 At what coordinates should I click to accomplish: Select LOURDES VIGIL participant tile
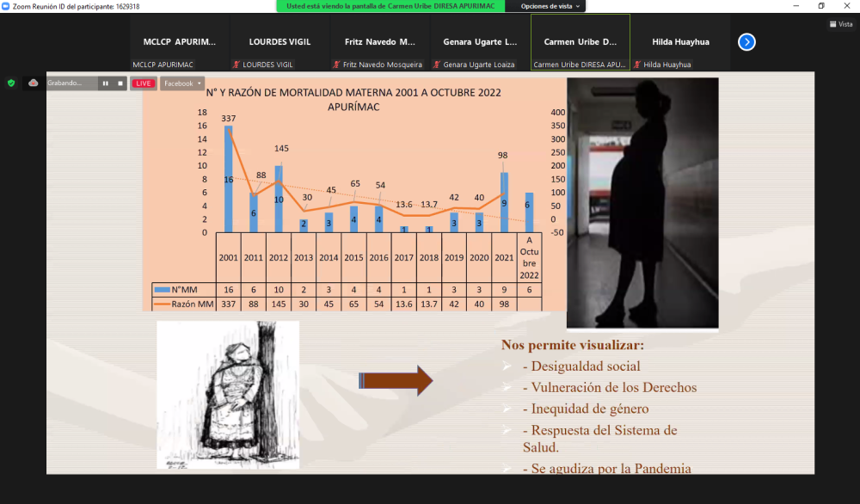coord(279,41)
